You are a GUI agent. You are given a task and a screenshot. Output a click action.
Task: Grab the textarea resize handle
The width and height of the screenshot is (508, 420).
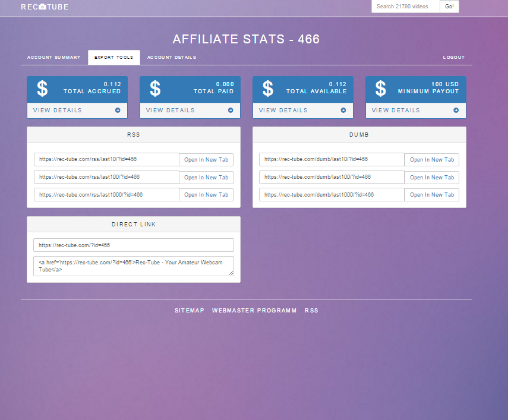pyautogui.click(x=231, y=273)
